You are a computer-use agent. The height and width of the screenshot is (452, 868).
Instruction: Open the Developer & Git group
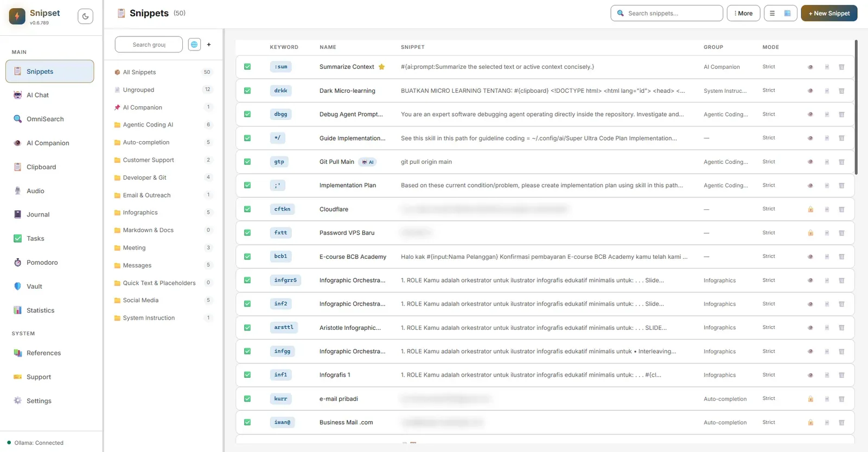[163, 177]
